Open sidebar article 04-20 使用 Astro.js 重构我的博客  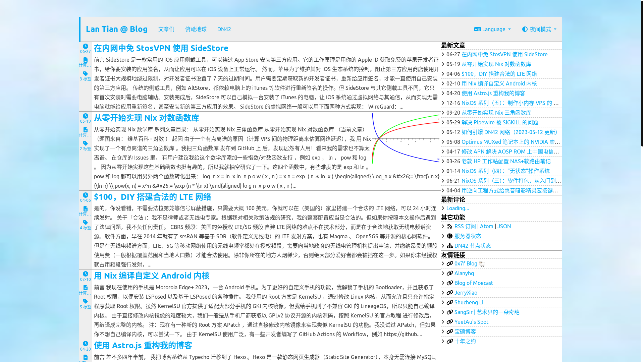pyautogui.click(x=493, y=94)
